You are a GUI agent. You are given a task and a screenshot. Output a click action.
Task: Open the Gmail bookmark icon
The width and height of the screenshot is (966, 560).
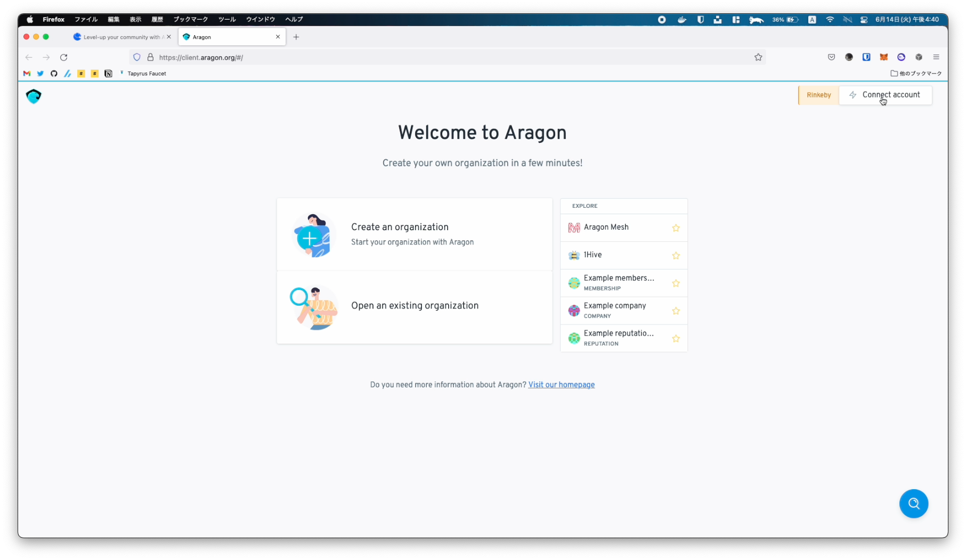27,74
